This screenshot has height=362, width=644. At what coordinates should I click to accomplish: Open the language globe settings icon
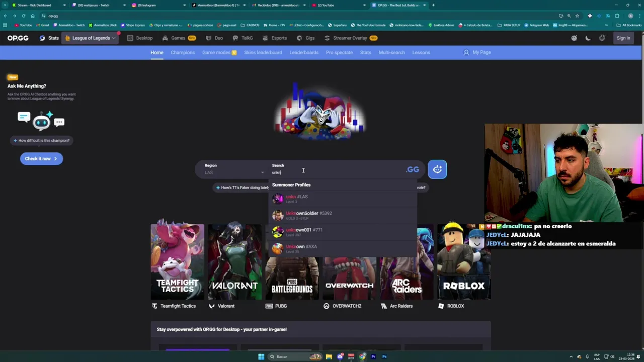602,38
